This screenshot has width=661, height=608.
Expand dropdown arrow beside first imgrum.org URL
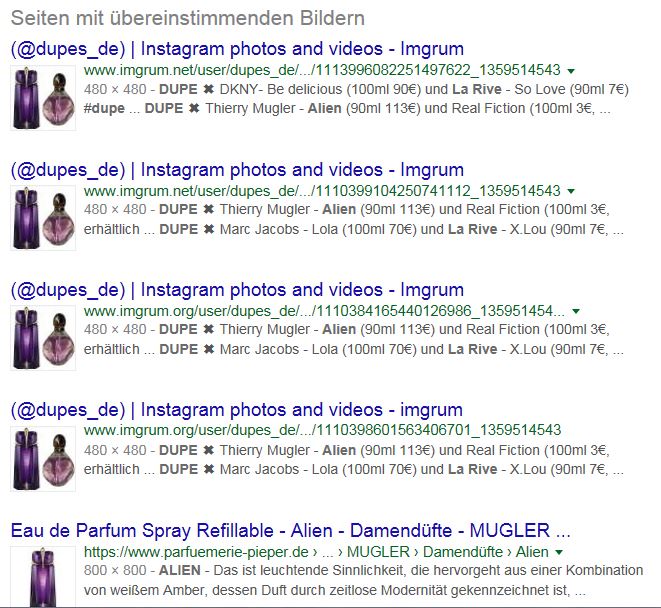[576, 312]
